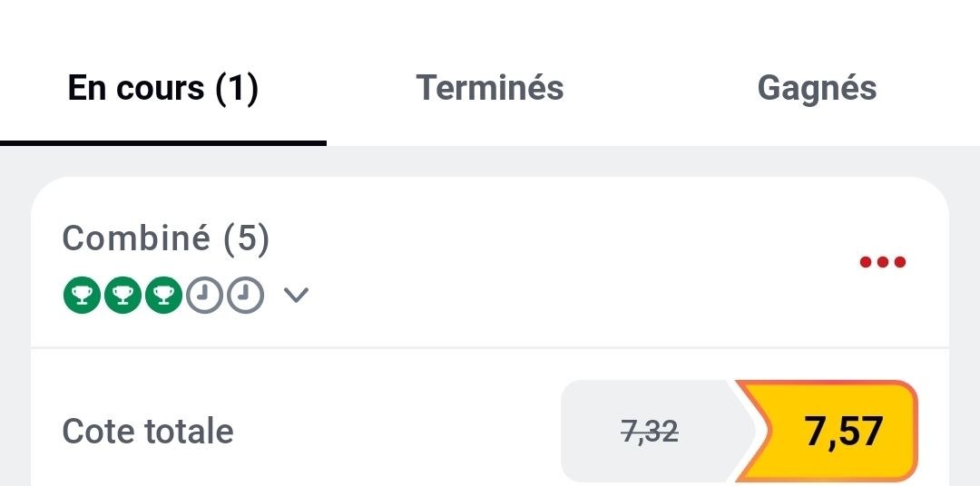Viewport: 980px width, 486px height.
Task: Click the black active tab underline
Action: click(x=163, y=142)
